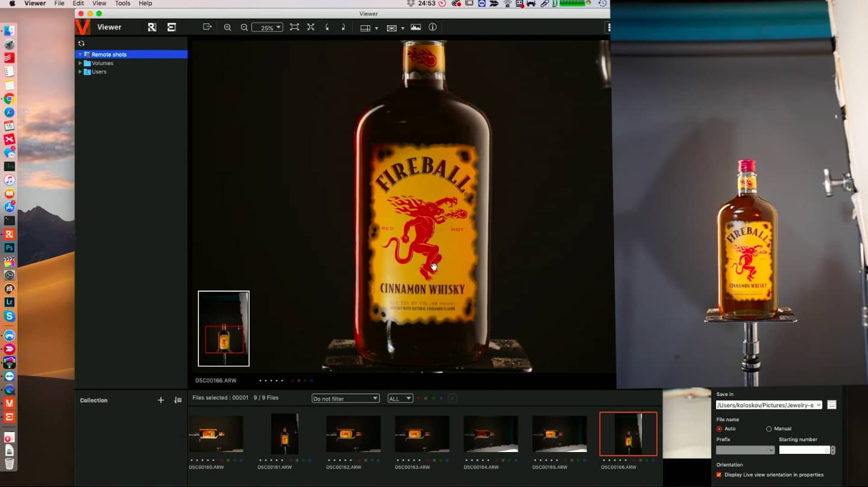Select thumbnail DSC00161.ARW
The image size is (868, 487).
[285, 434]
